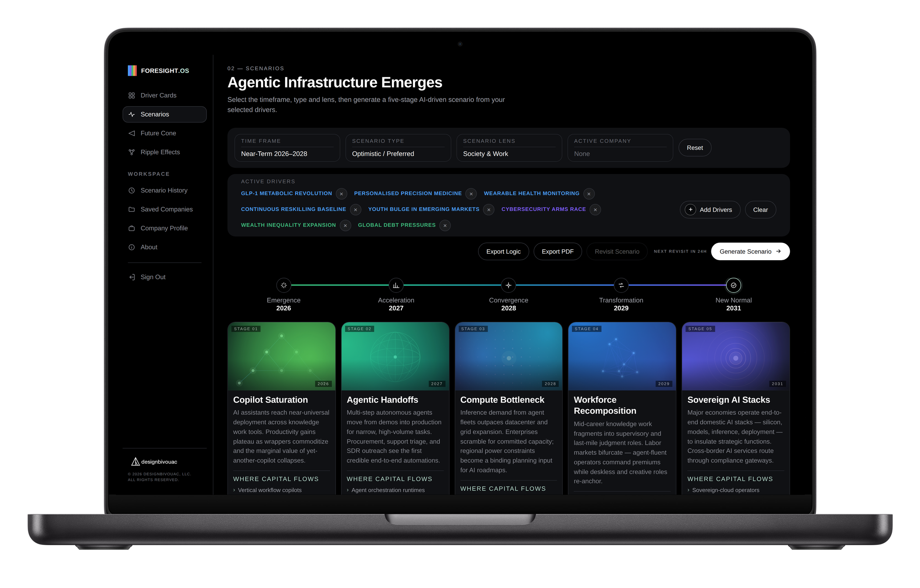Remove Cybersecurity Arms Race driver
Screen dimensions: 920x588
tap(595, 210)
